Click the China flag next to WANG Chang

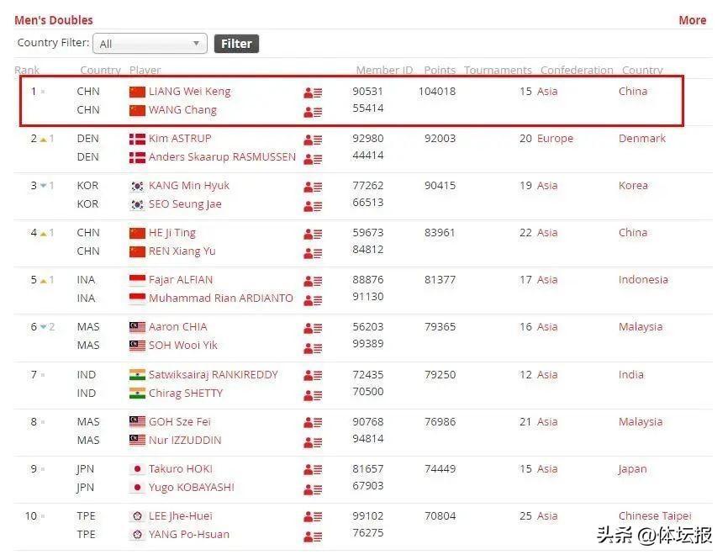pos(137,110)
